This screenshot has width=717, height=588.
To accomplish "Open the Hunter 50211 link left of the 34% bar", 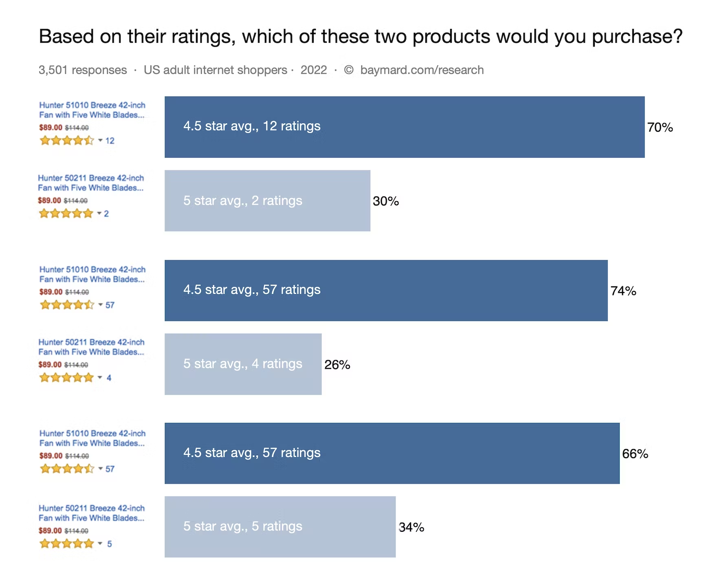I will 92,513.
